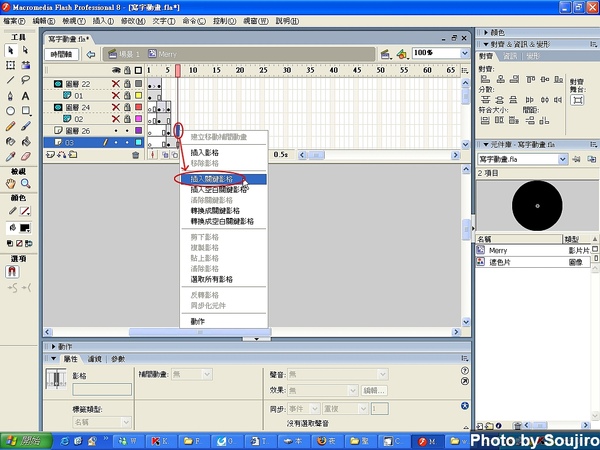Click the Delete Layer trash icon
Screen dimensions: 600x450
point(135,155)
